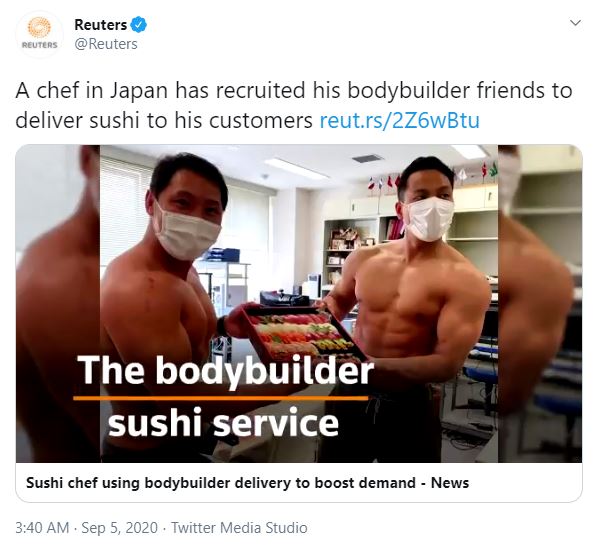The width and height of the screenshot is (595, 550).
Task: Click the orange underline in video title
Action: pos(220,398)
